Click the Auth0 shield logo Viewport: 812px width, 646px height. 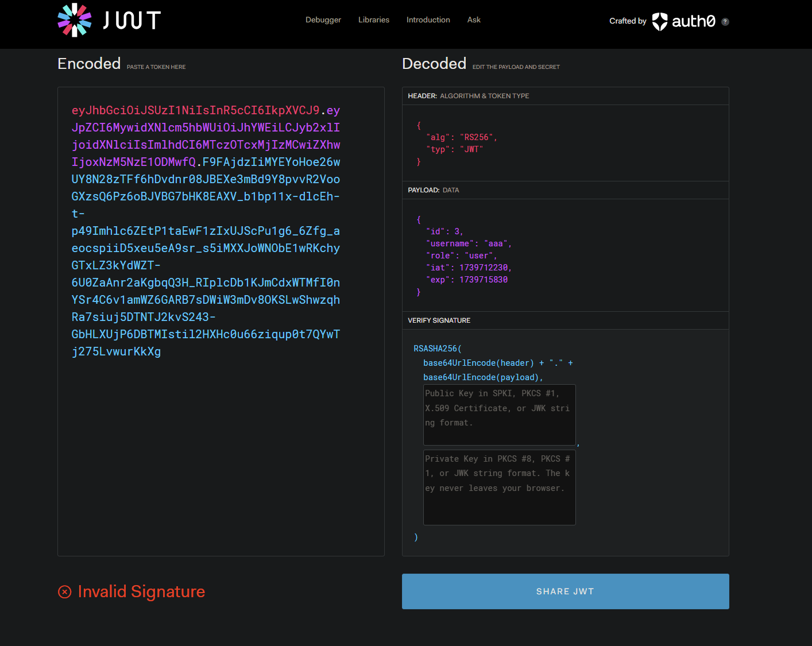click(x=660, y=21)
